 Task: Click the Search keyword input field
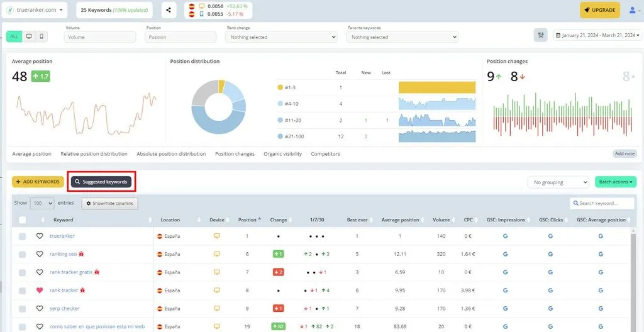coord(602,203)
